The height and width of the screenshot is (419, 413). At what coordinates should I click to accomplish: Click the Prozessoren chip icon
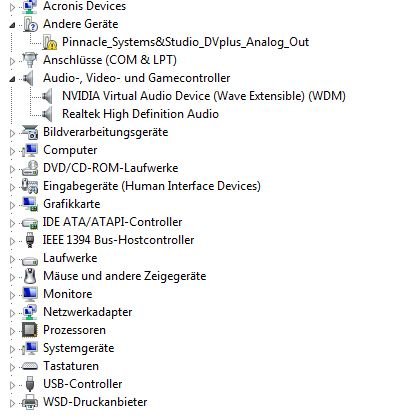(x=30, y=330)
